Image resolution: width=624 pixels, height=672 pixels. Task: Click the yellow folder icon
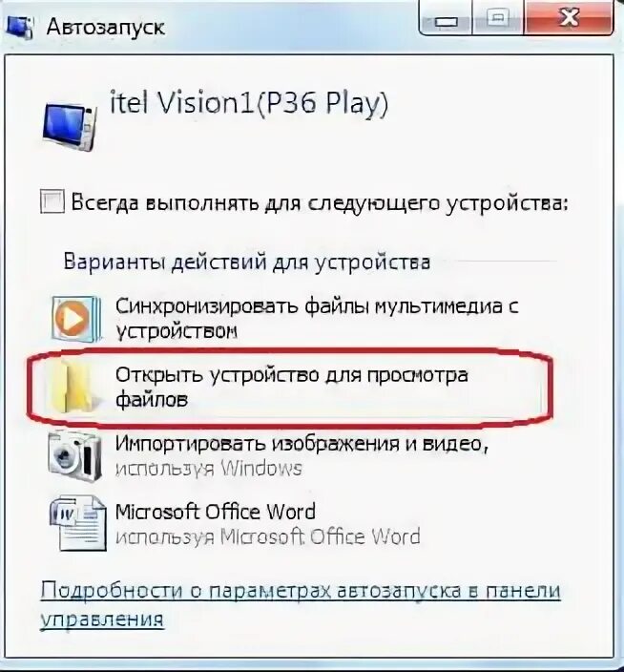pos(73,387)
